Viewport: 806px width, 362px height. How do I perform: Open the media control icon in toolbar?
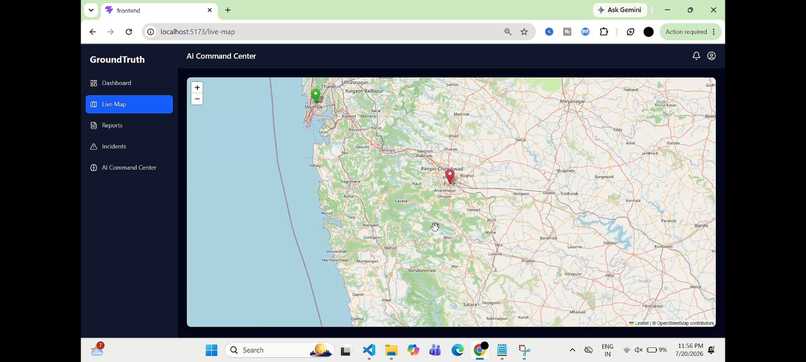(630, 32)
